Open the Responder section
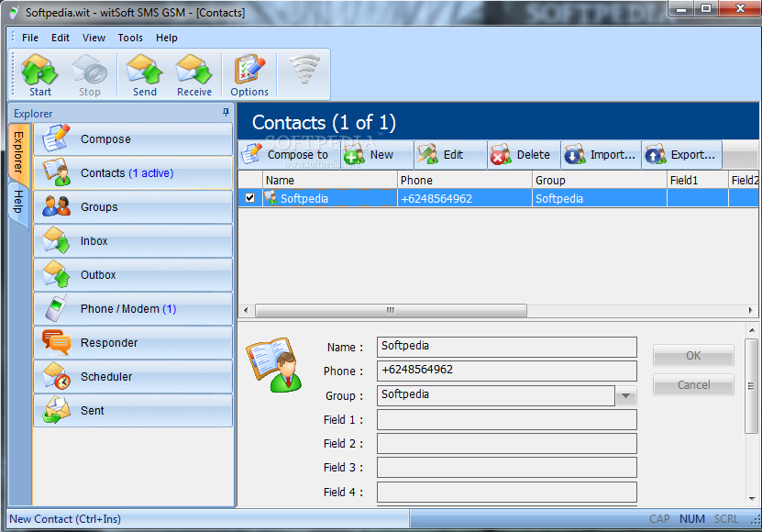Image resolution: width=762 pixels, height=532 pixels. [x=133, y=343]
